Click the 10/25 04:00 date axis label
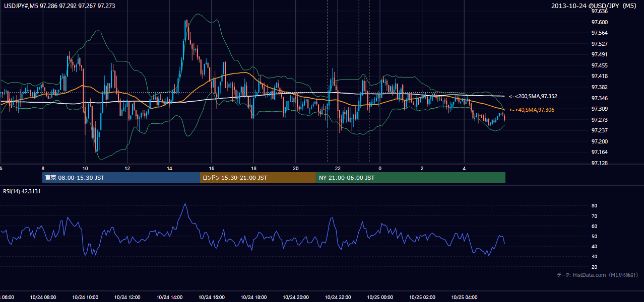Screen dimensions: 644x302 pos(464,297)
